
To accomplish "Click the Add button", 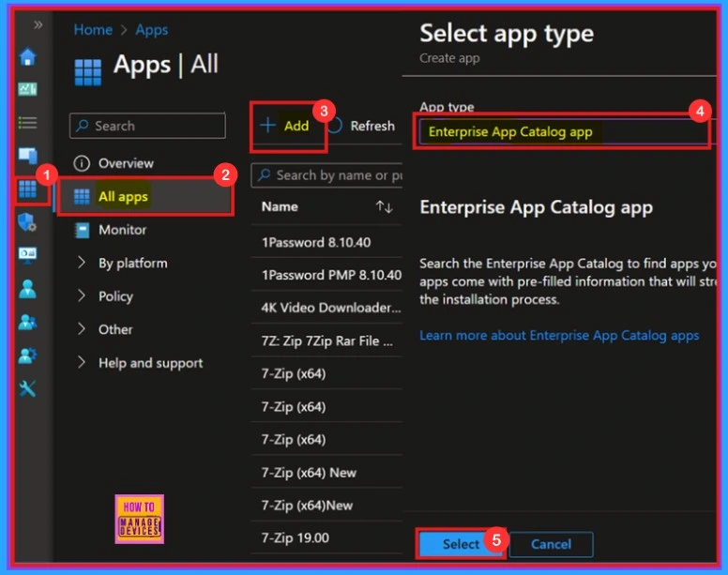I will [284, 126].
